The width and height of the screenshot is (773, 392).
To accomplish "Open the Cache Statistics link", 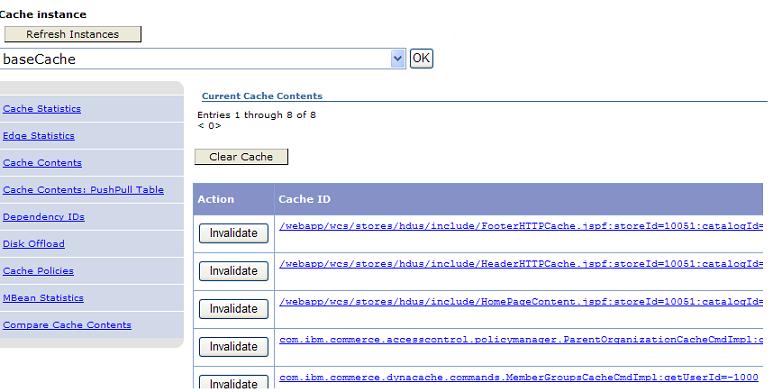I will click(x=42, y=108).
